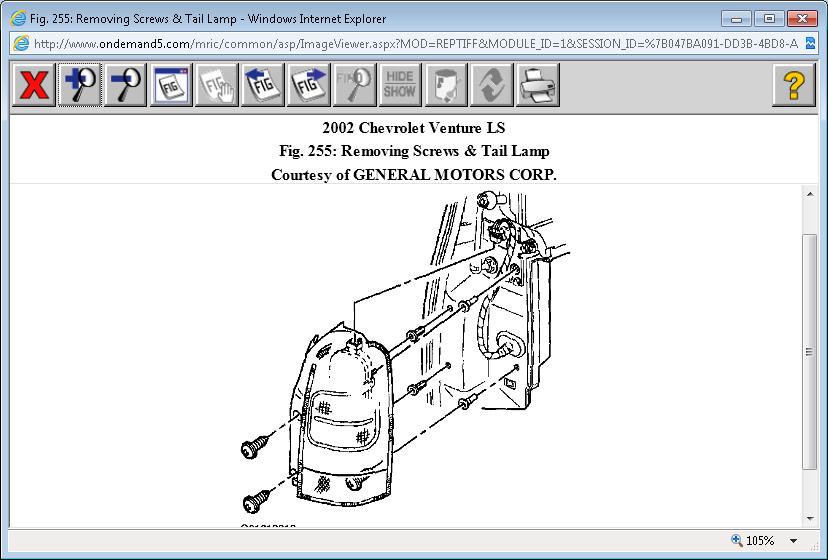
Task: Click the vertical scrollbar down arrow
Action: [x=810, y=519]
